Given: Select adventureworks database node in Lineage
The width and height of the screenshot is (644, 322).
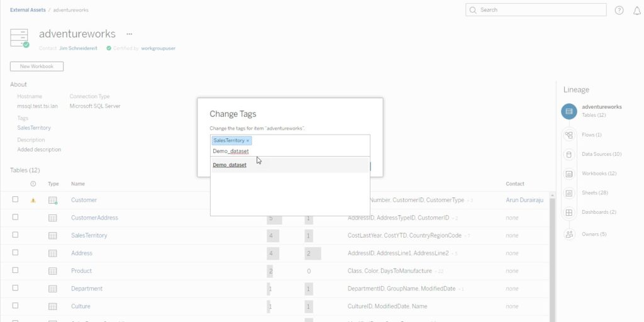Looking at the screenshot, I should [x=569, y=111].
